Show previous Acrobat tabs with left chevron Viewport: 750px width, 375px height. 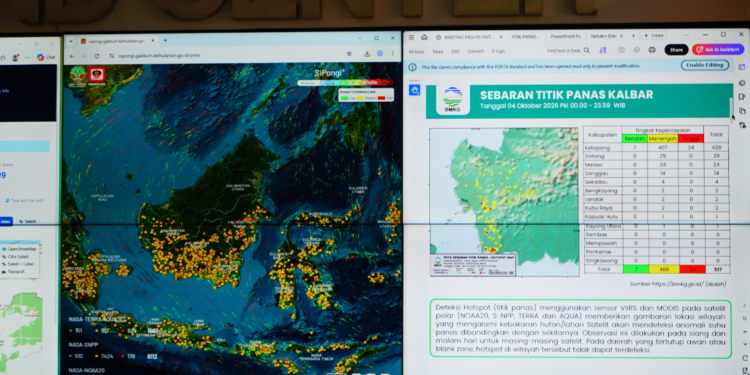click(622, 36)
